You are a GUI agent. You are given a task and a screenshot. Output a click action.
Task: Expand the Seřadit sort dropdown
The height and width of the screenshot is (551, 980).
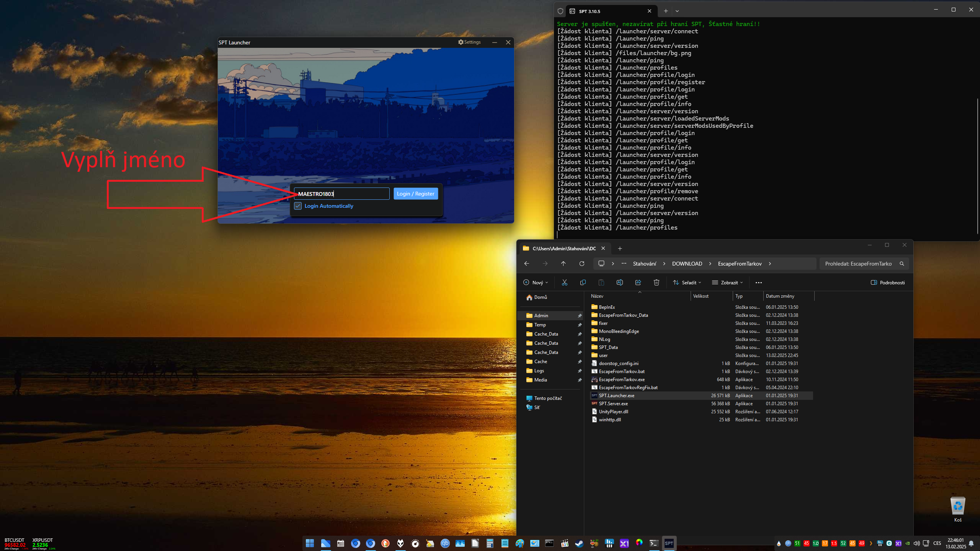(x=687, y=282)
